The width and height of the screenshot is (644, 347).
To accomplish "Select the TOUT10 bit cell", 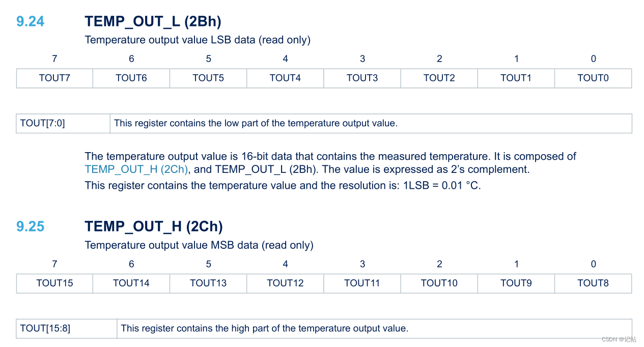I will point(439,283).
